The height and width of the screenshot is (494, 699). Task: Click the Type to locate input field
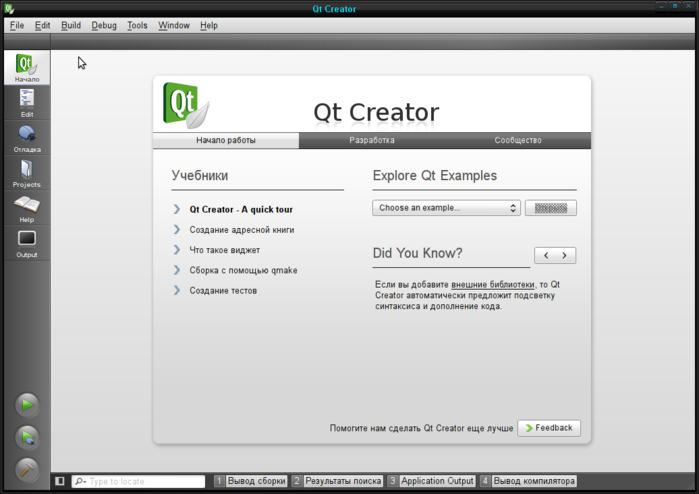[138, 481]
